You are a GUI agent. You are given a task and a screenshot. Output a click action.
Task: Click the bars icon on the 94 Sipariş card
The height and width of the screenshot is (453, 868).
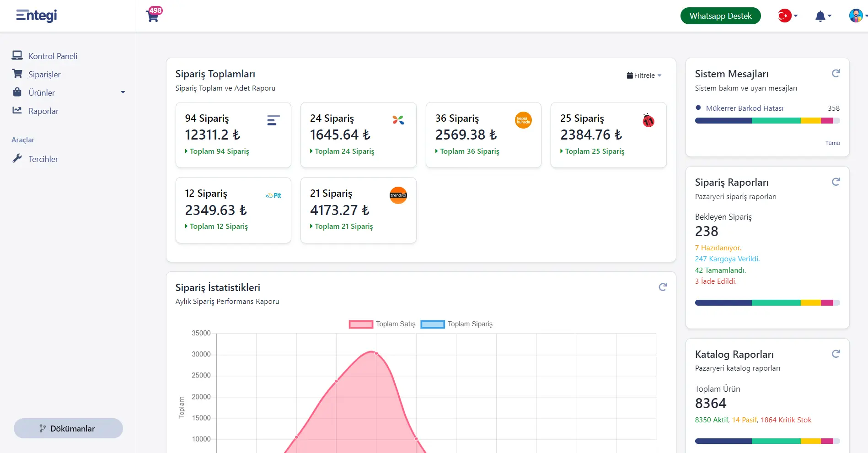pyautogui.click(x=273, y=120)
